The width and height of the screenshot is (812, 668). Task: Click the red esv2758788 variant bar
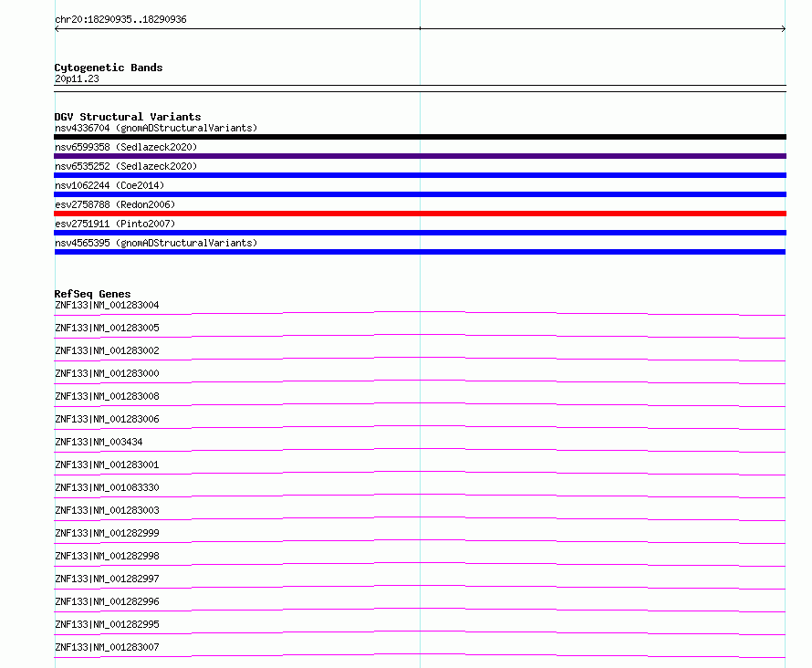click(x=420, y=214)
